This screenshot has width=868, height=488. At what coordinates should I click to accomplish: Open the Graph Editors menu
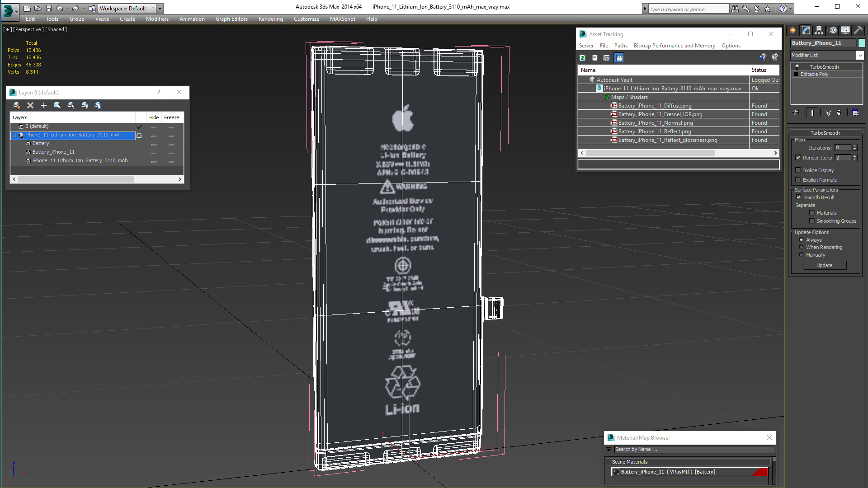(x=231, y=19)
